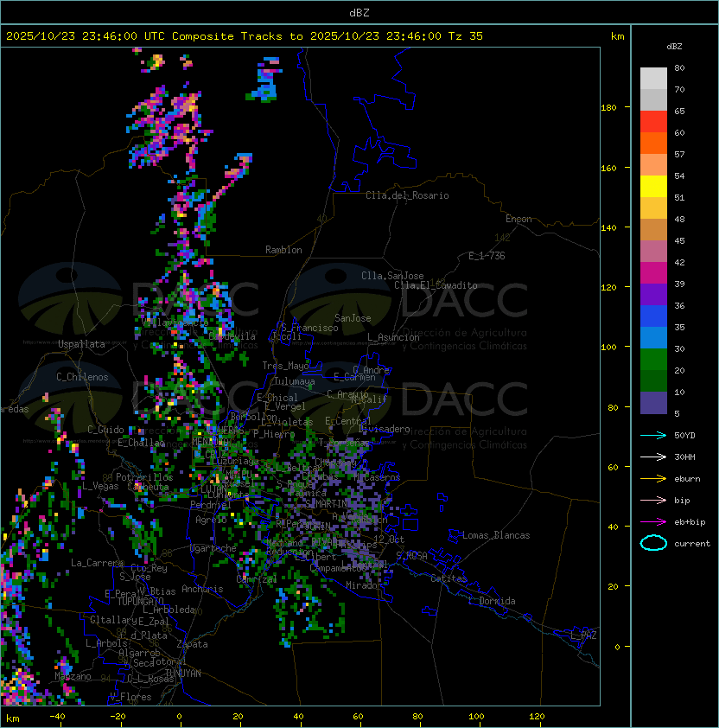Click the 'Mirador' map label
Image resolution: width=719 pixels, height=728 pixels.
364,585
